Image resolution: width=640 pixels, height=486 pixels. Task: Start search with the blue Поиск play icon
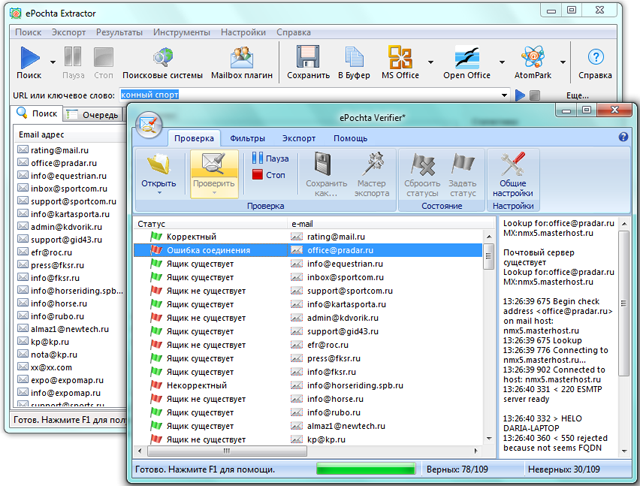click(30, 58)
